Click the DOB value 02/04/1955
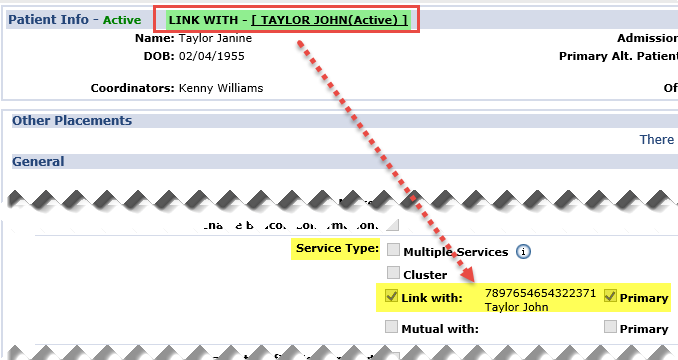This screenshot has width=678, height=360. pos(211,56)
